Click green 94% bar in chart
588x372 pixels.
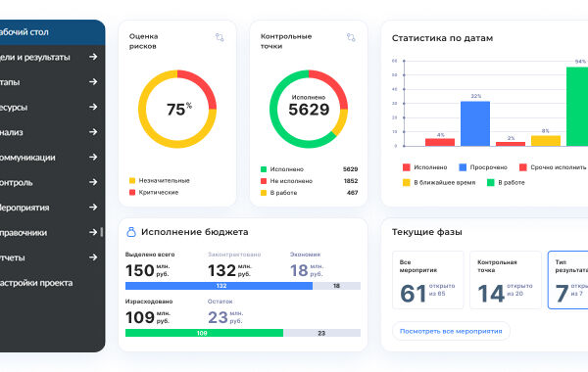point(577,107)
